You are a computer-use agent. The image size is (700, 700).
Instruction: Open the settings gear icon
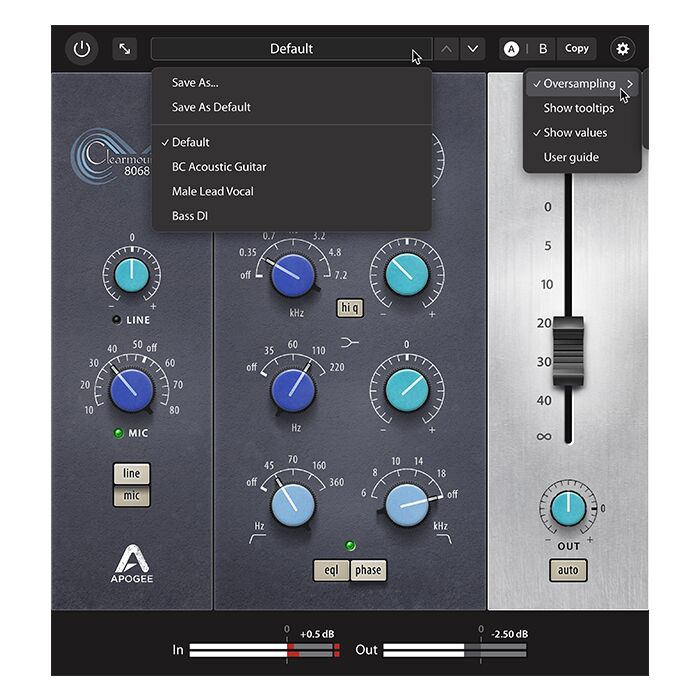(623, 48)
